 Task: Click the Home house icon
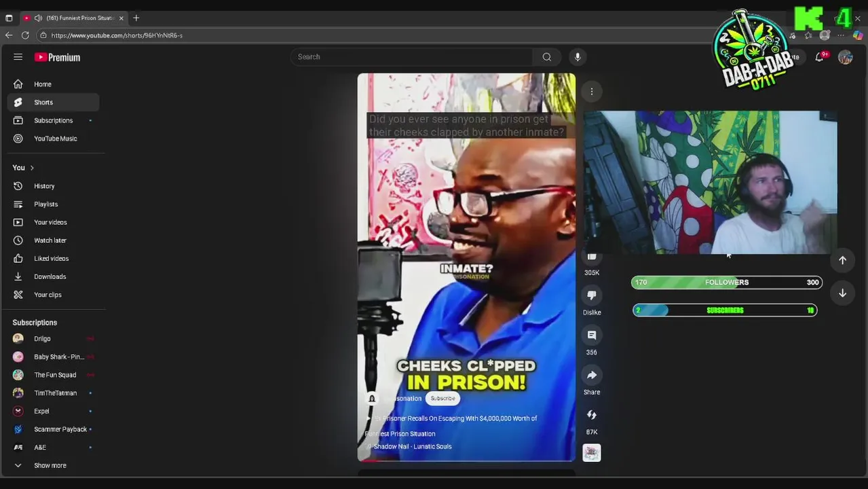tap(18, 84)
